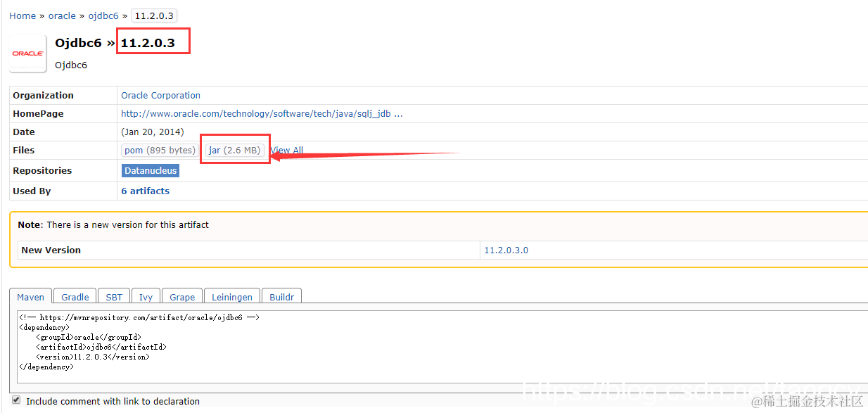The width and height of the screenshot is (868, 413).
Task: Switch to the Gradle tab
Action: pyautogui.click(x=75, y=296)
